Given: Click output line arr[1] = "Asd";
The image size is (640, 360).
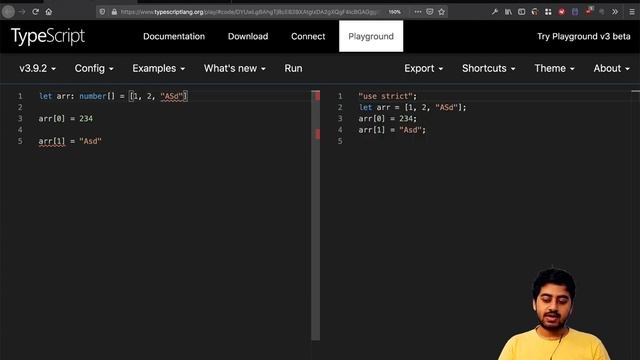Looking at the screenshot, I should click(x=392, y=130).
